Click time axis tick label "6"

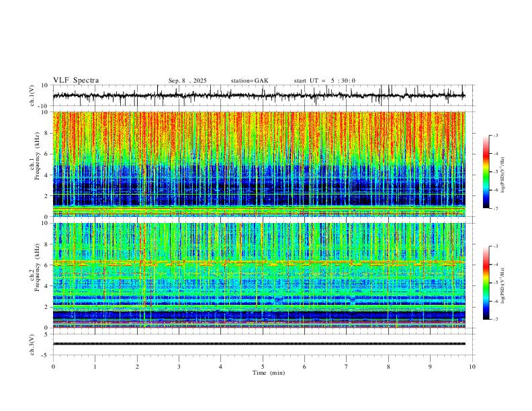[304, 367]
